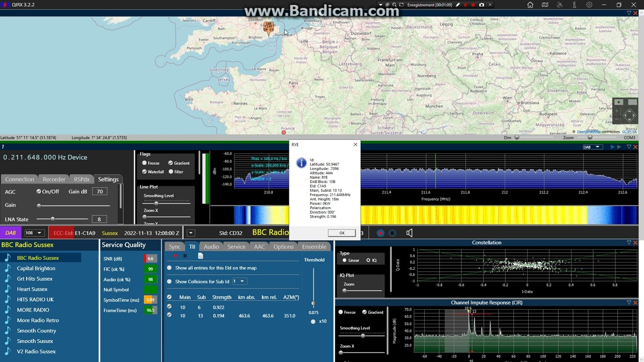This screenshot has width=644, height=362.
Task: Click OK in the RYE dialog
Action: (x=342, y=233)
